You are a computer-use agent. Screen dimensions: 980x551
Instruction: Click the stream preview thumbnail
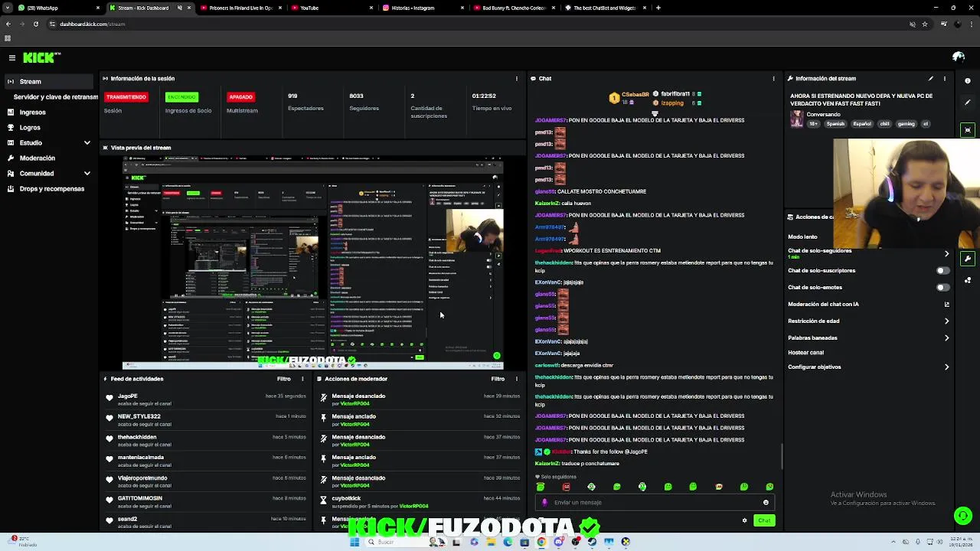pos(313,262)
